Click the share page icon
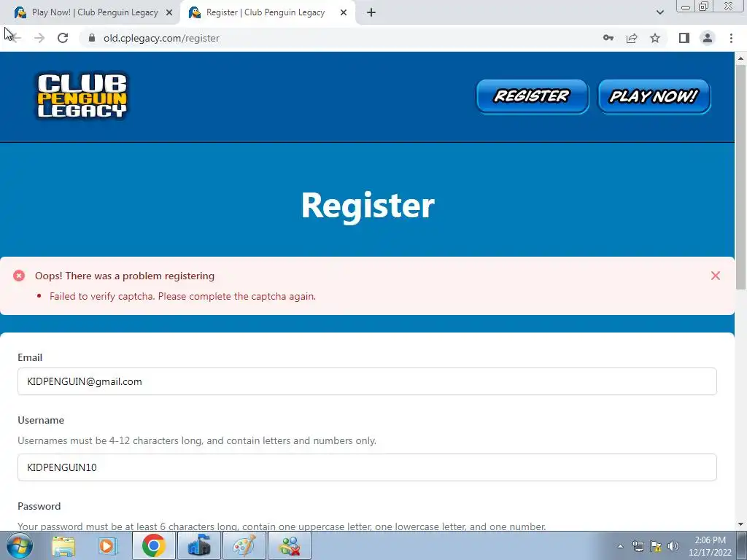The height and width of the screenshot is (560, 747). pos(632,38)
